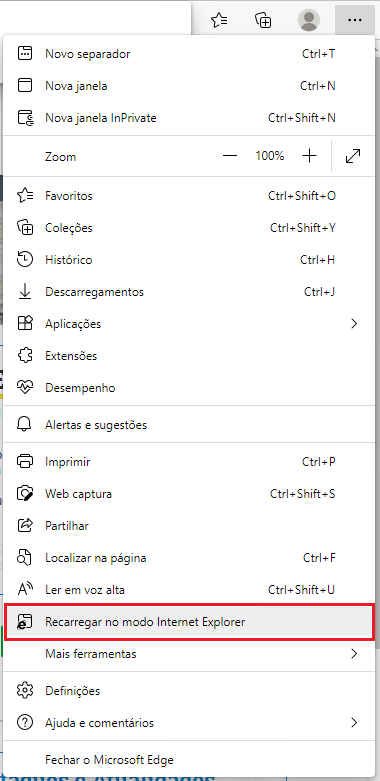Select Recarregar no modo Internet Explorer
The width and height of the screenshot is (380, 781).
point(189,622)
